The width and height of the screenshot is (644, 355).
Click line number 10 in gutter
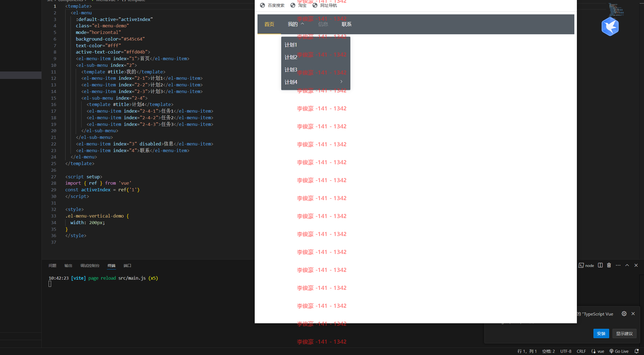[x=54, y=65]
